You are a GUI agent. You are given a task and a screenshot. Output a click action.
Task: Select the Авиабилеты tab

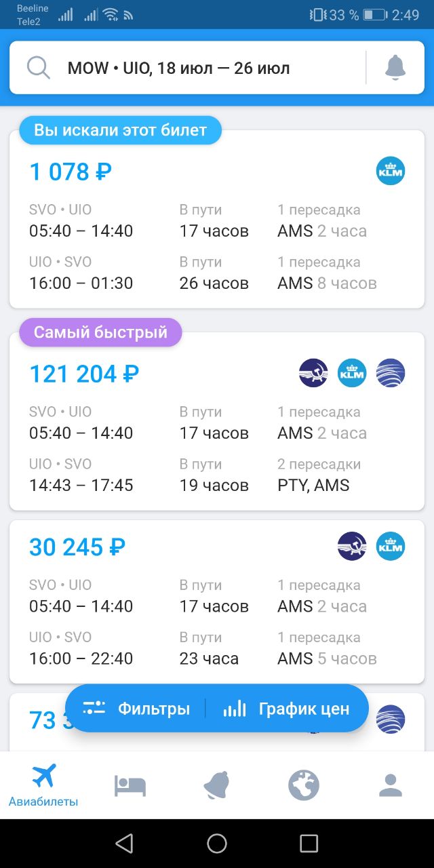[43, 785]
